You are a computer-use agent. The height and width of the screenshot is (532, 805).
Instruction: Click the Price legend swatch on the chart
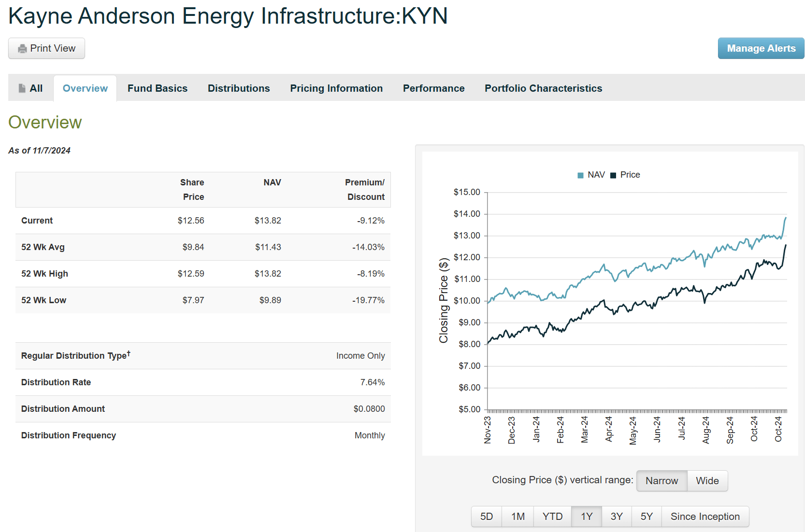click(x=612, y=175)
